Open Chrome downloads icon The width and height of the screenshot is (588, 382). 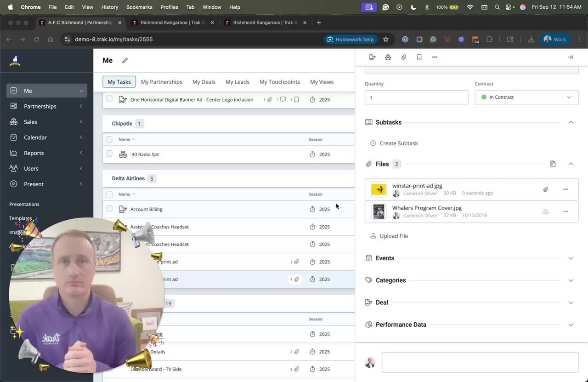pos(531,40)
